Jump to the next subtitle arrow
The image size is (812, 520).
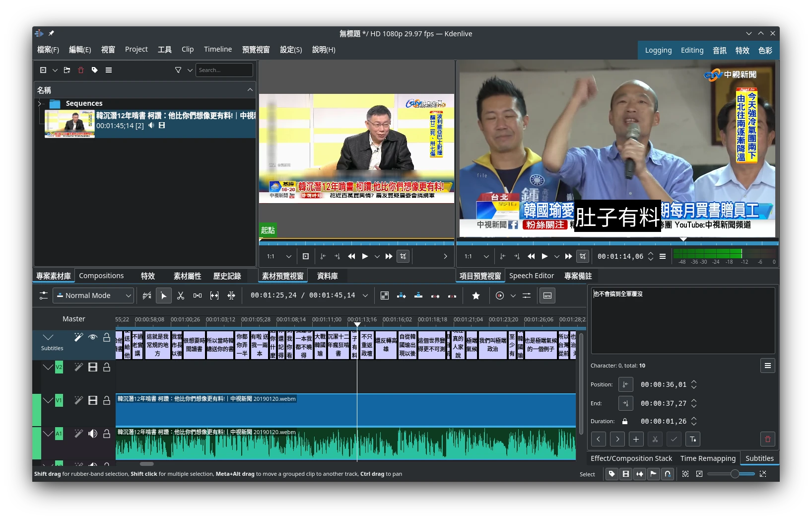pos(617,439)
